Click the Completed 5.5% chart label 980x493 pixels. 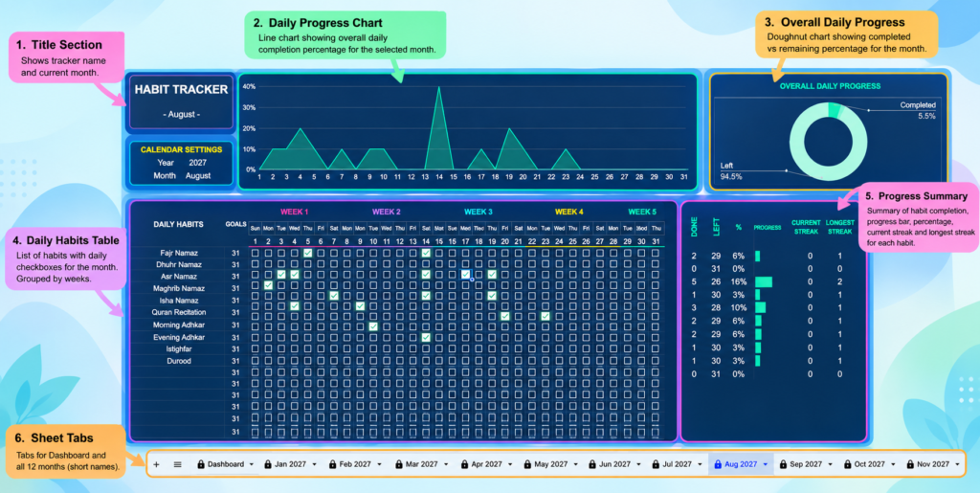918,111
